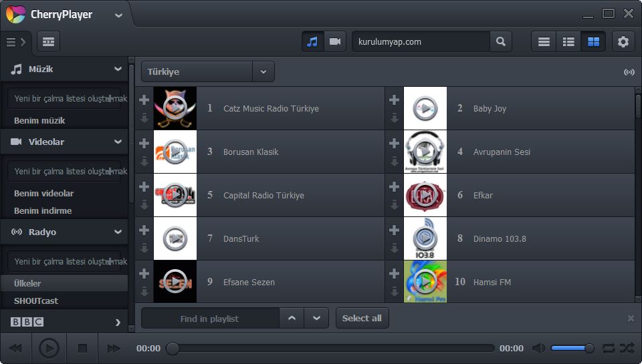Click the Müzik section header
642x364 pixels.
[x=64, y=69]
